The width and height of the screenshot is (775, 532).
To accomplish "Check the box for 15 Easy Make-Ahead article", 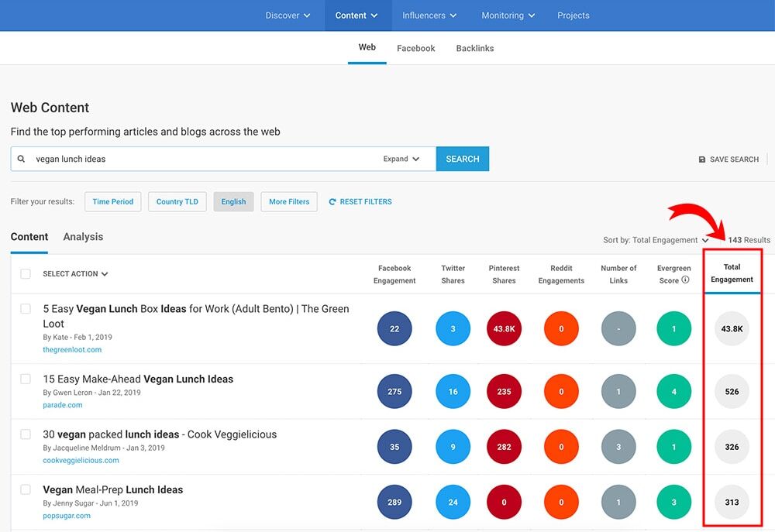I will tap(26, 379).
